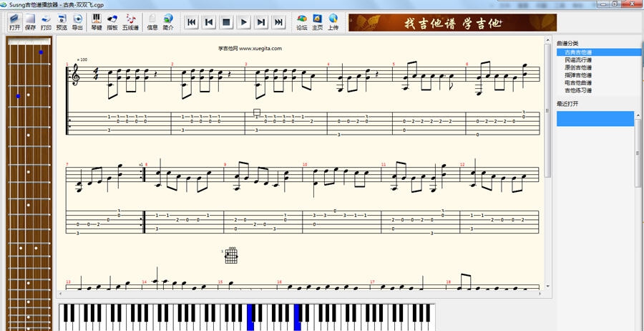Click the horizontal scrollbar left arrow
This screenshot has height=331, width=644.
tap(60, 294)
